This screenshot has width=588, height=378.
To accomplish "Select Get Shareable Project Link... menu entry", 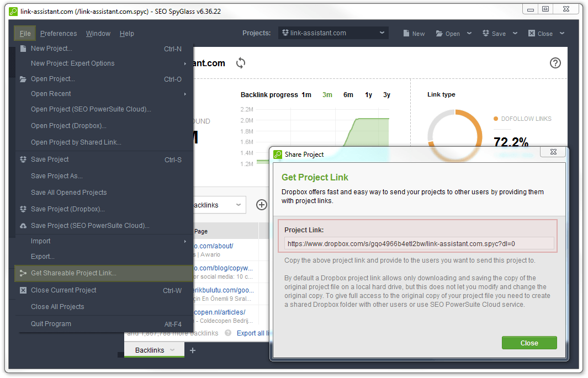I will (103, 273).
